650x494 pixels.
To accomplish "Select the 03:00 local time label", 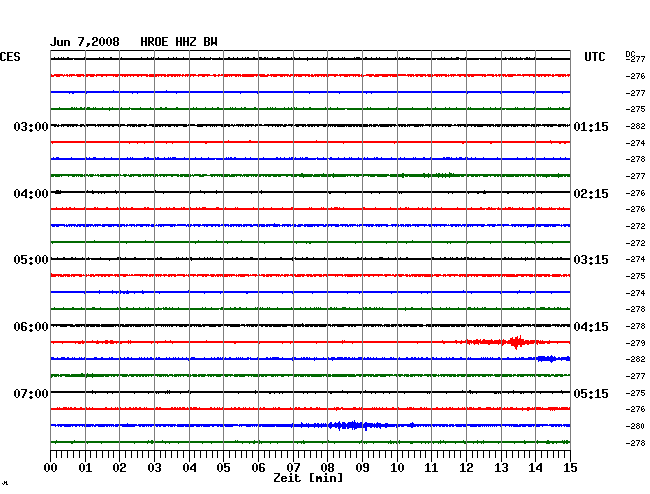I will [x=31, y=126].
